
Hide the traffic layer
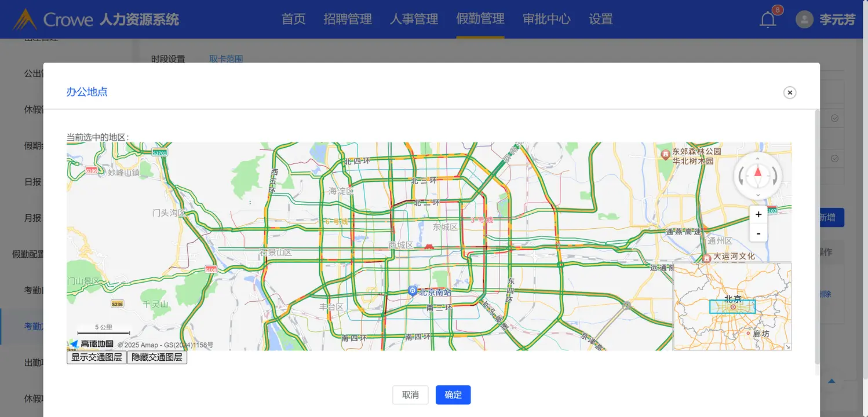157,357
